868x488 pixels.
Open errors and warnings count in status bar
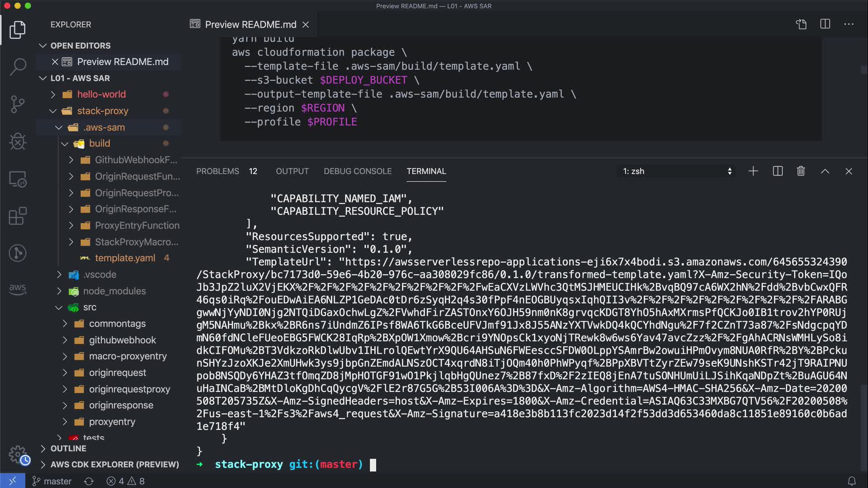[x=126, y=481]
